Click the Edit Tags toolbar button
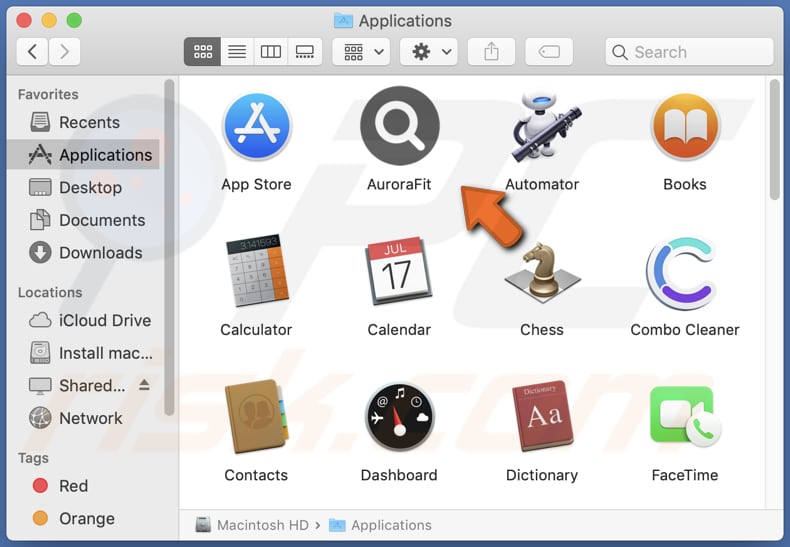 pyautogui.click(x=549, y=51)
